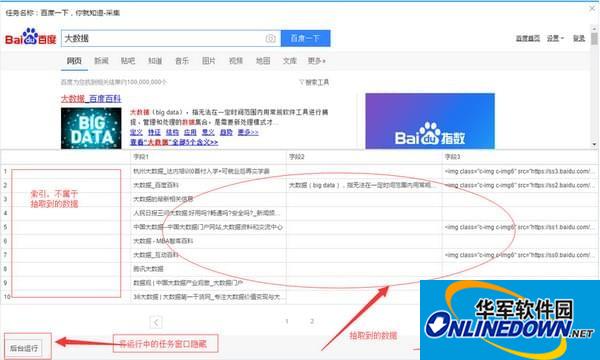Image resolution: width=600 pixels, height=360 pixels.
Task: Open the 百度首页 link
Action: (528, 38)
